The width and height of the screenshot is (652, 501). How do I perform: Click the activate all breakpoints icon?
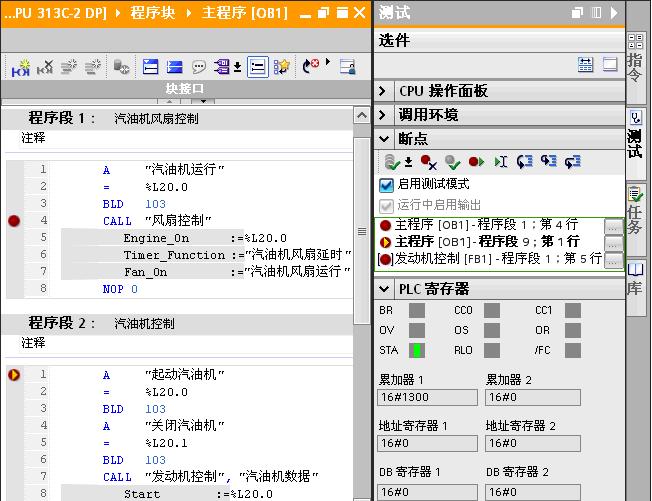click(391, 162)
